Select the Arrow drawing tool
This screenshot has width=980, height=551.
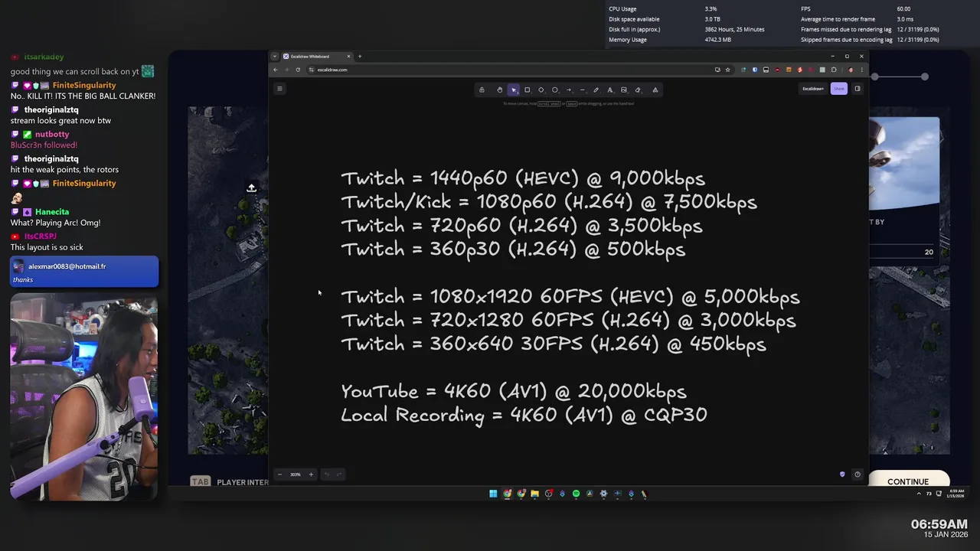(x=568, y=90)
